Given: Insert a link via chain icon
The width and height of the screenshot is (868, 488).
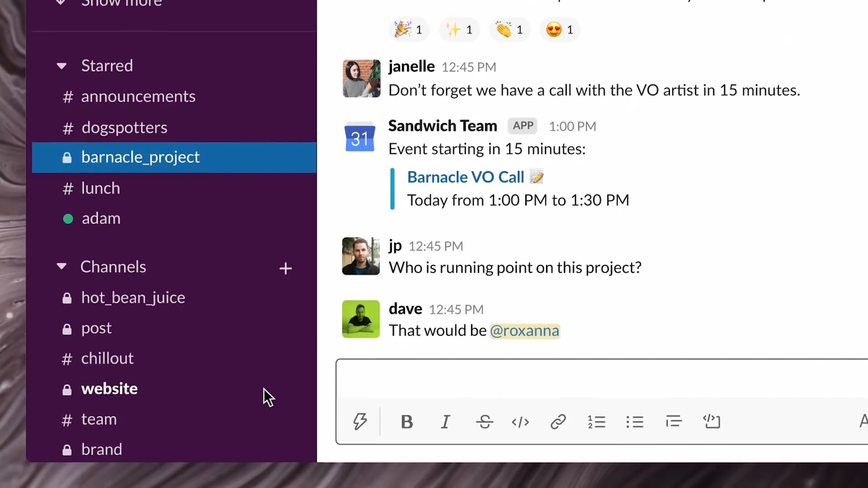Looking at the screenshot, I should pyautogui.click(x=558, y=422).
